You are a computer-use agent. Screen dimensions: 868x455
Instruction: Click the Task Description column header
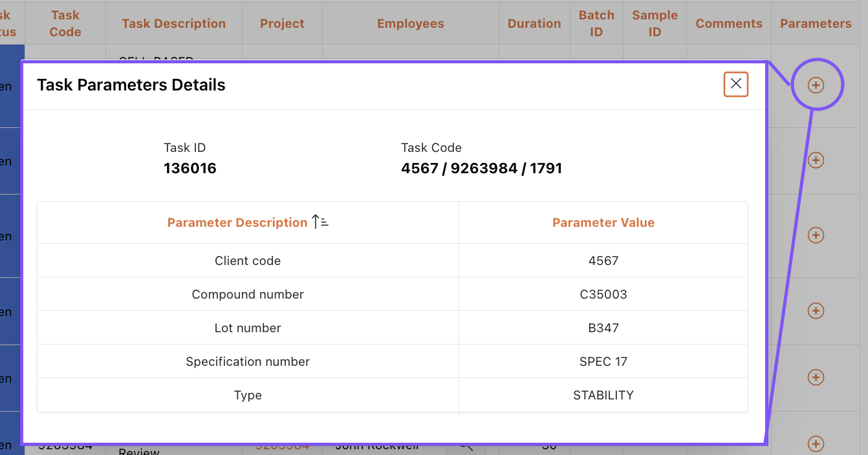tap(173, 24)
